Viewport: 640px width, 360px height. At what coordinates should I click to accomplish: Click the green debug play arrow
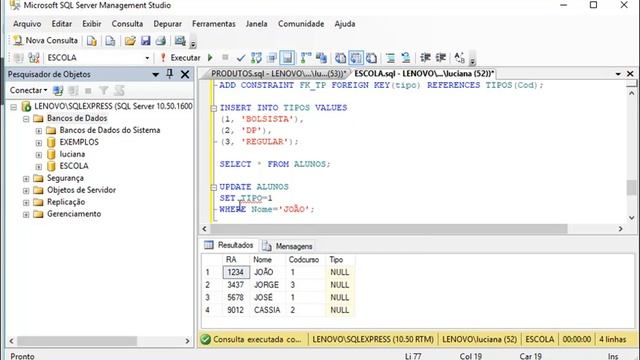tap(210, 58)
